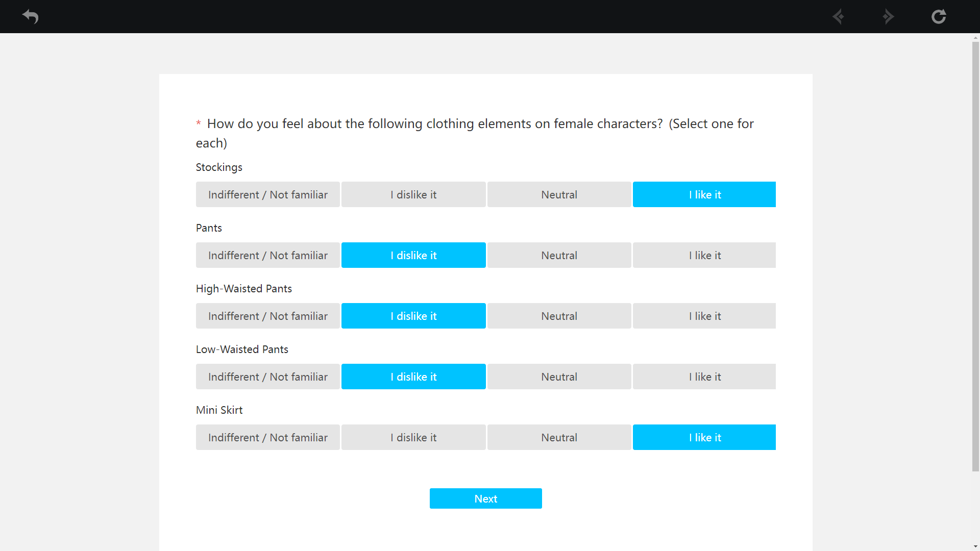The height and width of the screenshot is (551, 980).
Task: Pick Neutral for Mini Skirt
Action: 559,437
